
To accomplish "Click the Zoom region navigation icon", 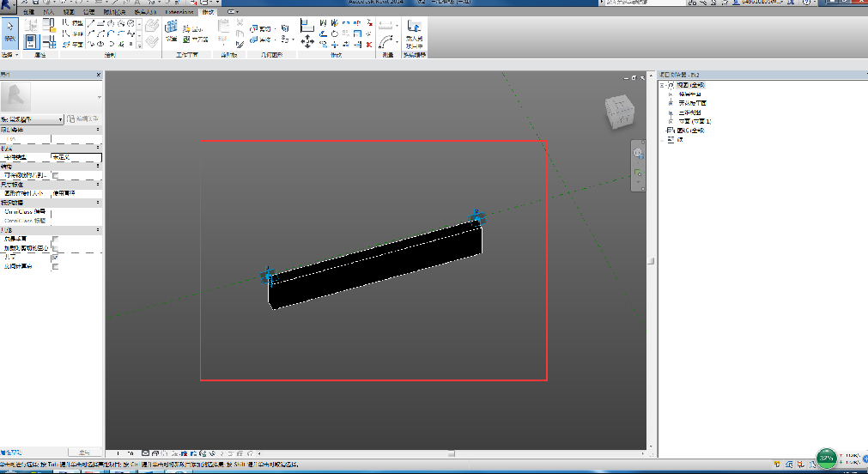I will point(638,173).
